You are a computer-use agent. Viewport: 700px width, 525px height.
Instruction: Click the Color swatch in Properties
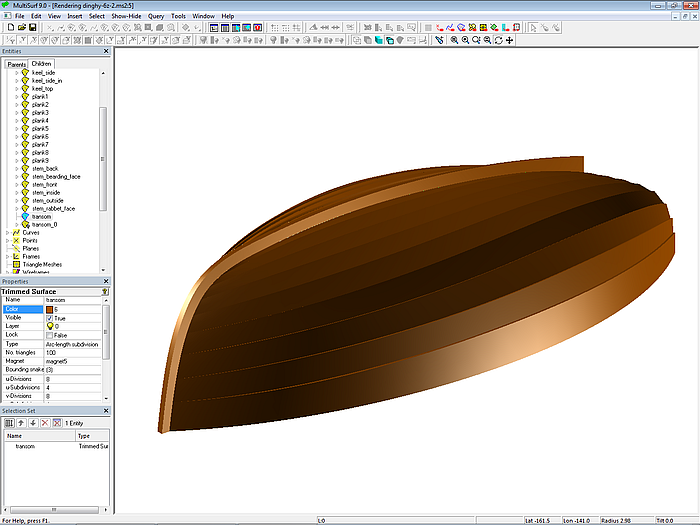[50, 309]
